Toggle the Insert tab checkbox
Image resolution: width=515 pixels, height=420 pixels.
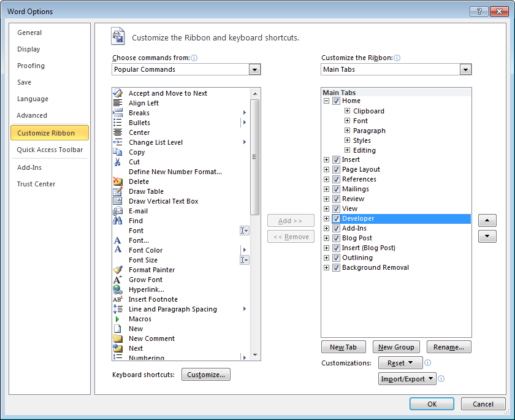[336, 159]
